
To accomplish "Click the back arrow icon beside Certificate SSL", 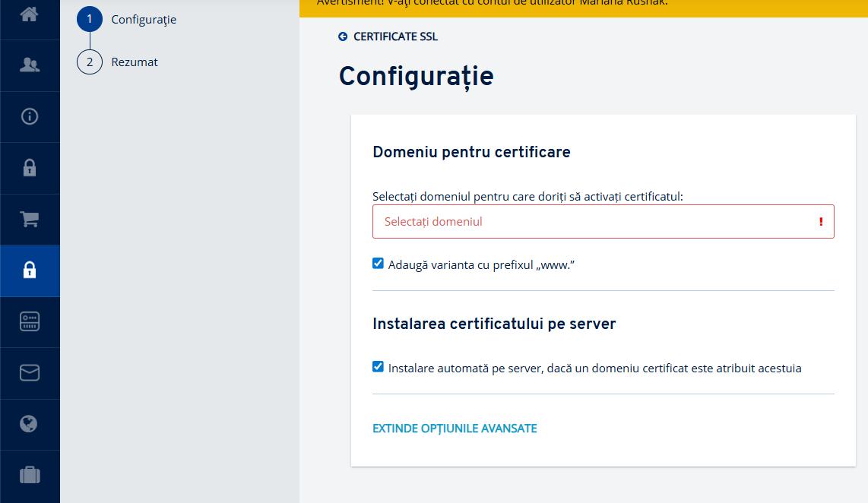I will coord(343,36).
